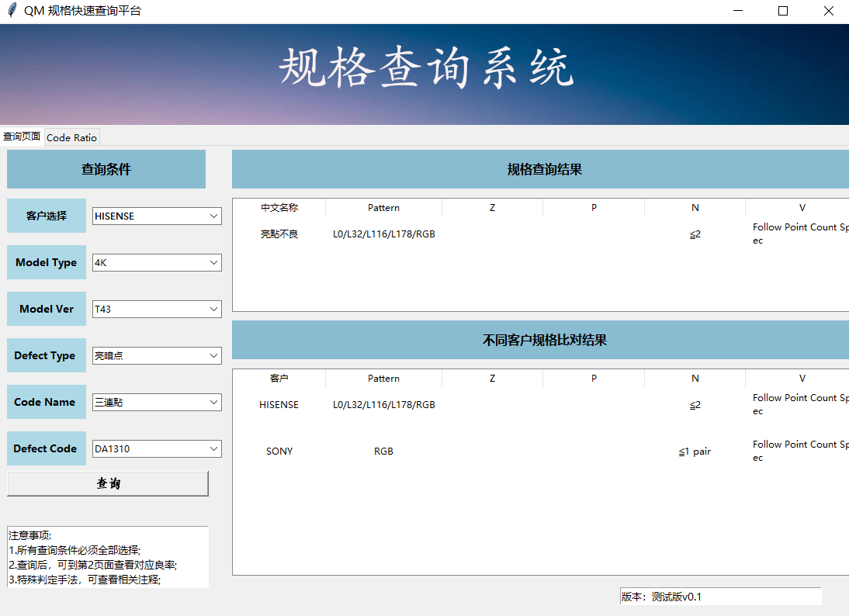This screenshot has height=616, width=849.
Task: Select the ≦2 value in 亮點不良 row
Action: (x=695, y=234)
